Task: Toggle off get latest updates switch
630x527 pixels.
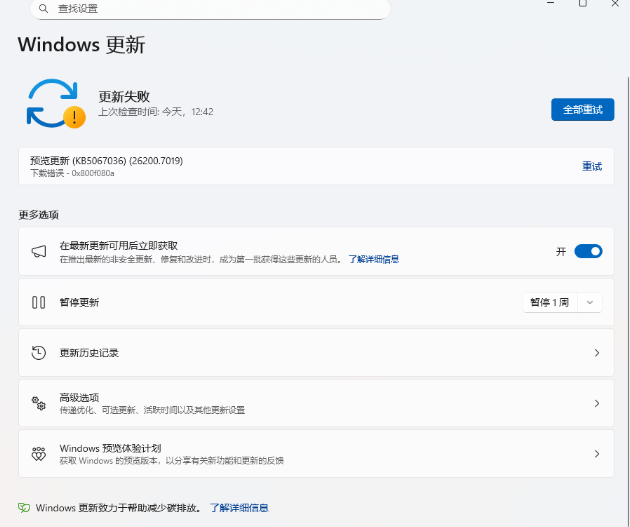Action: pos(588,251)
